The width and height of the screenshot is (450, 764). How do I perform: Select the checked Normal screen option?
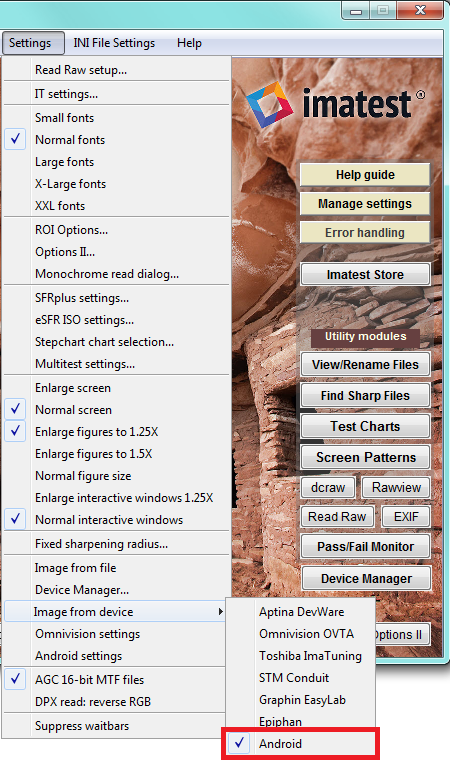(x=117, y=410)
